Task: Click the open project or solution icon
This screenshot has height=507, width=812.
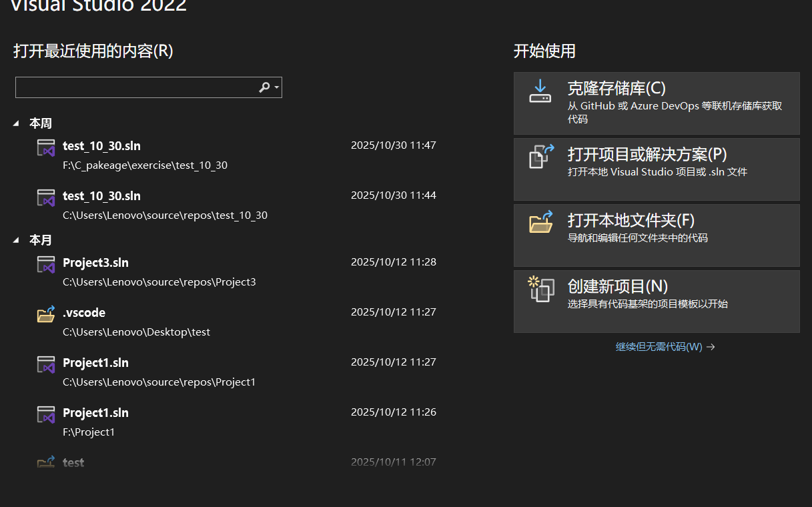Action: coord(542,157)
